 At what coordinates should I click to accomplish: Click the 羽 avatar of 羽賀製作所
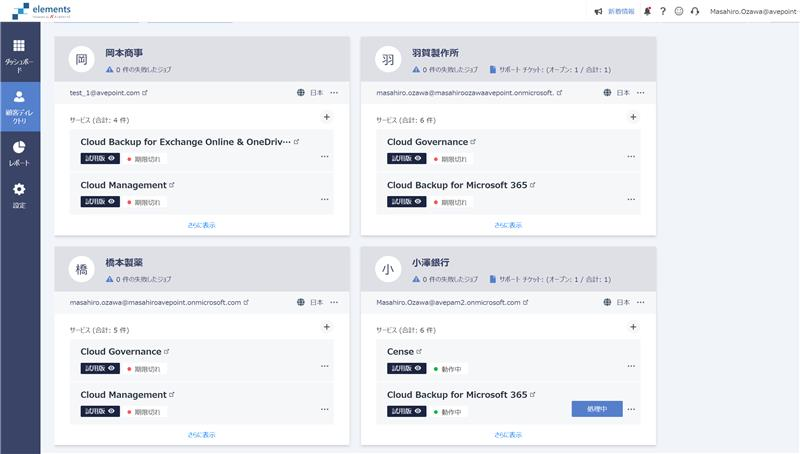[388, 60]
